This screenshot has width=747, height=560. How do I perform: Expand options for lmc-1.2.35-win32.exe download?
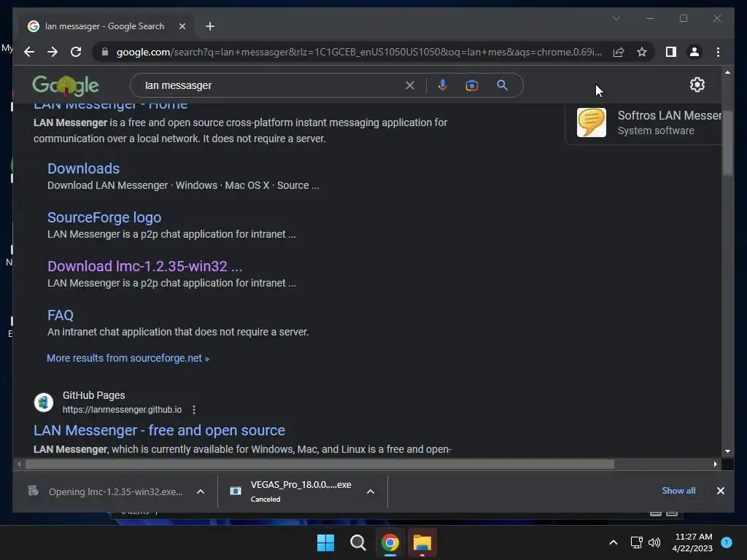click(201, 491)
